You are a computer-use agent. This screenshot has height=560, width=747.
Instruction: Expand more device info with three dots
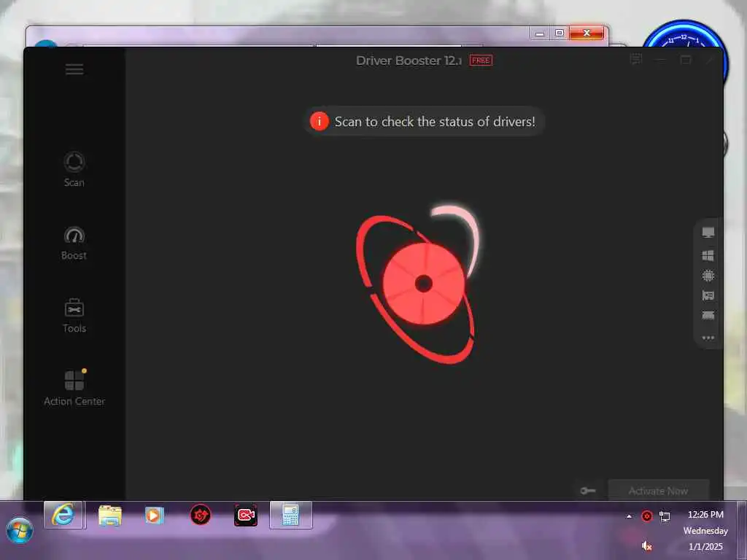[708, 338]
